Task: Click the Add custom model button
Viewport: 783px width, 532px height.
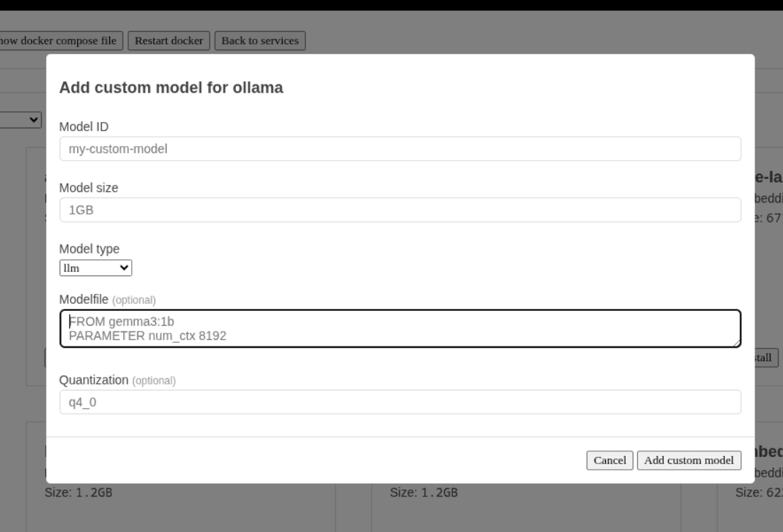Action: (689, 460)
